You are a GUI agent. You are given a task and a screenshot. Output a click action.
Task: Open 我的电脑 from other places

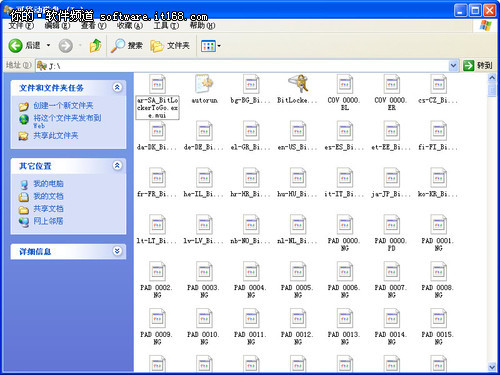48,184
